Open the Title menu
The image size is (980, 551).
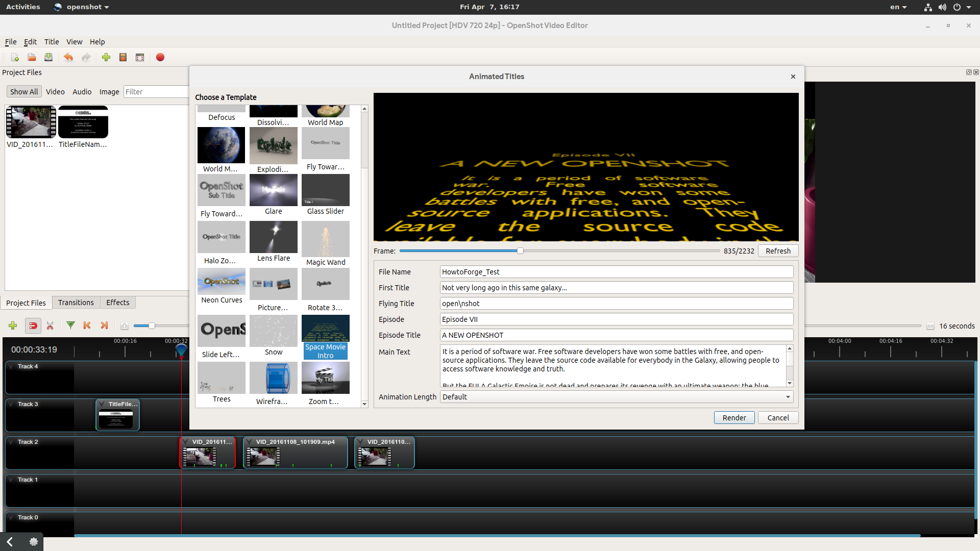coord(52,42)
